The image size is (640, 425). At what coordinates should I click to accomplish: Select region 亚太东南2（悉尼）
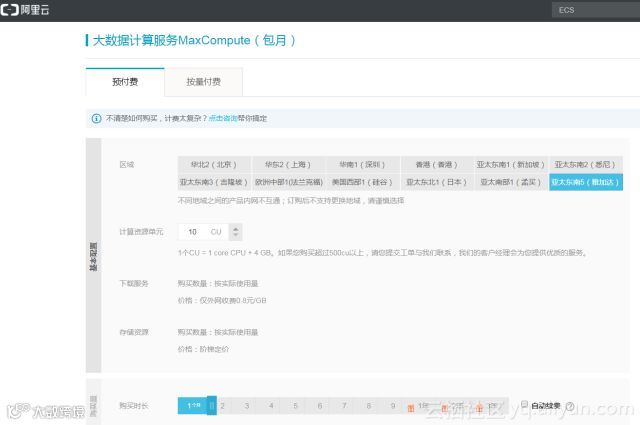tap(585, 165)
